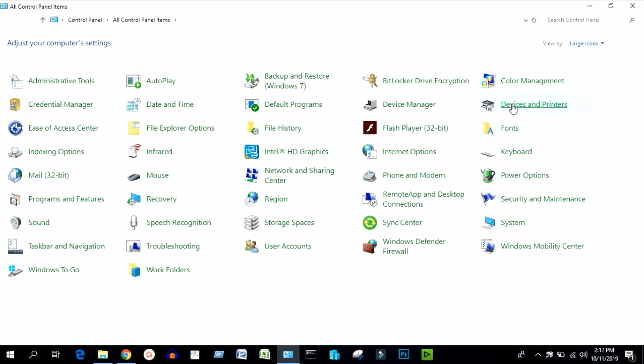
Task: Click the Sound speaker icon
Action: coord(16,223)
